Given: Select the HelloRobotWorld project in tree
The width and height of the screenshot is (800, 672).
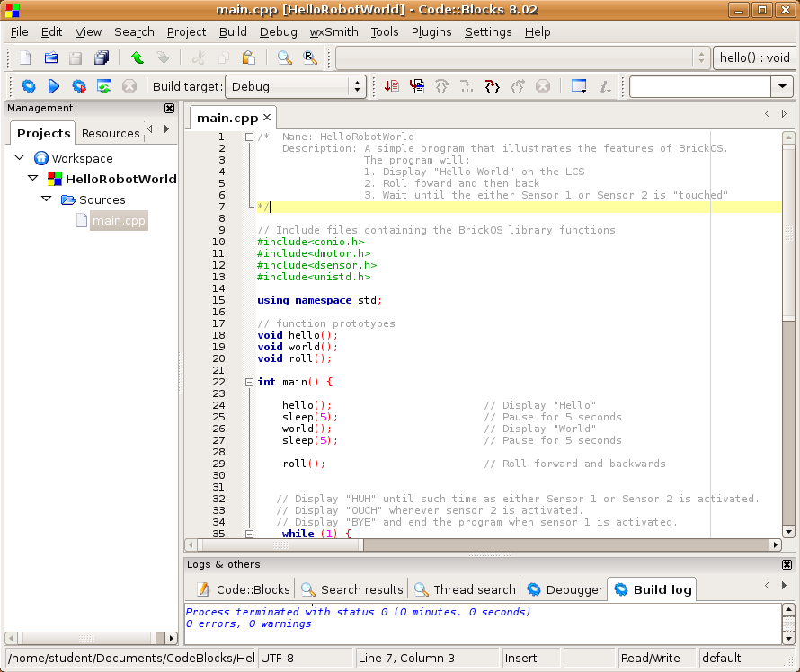Looking at the screenshot, I should coord(121,179).
